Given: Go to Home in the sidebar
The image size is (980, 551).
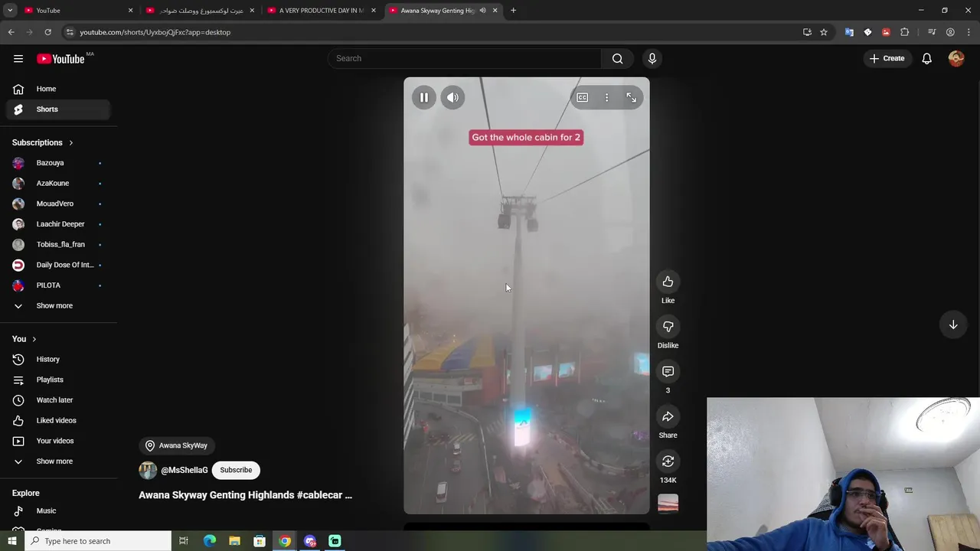Looking at the screenshot, I should coord(58,89).
